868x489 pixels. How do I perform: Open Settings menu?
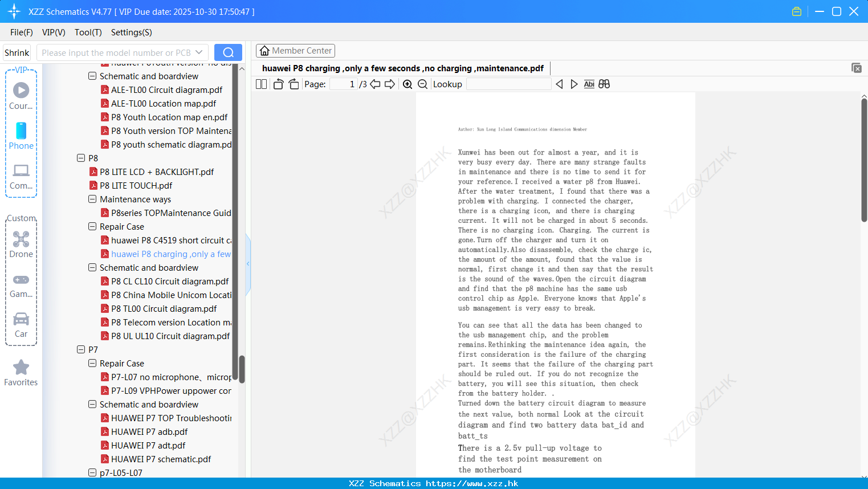132,32
